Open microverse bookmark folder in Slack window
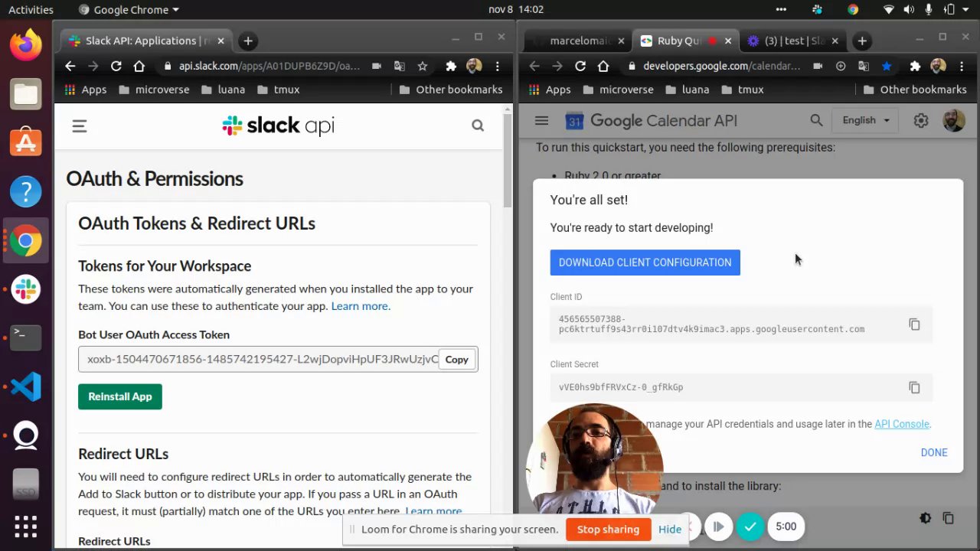Viewport: 980px width, 551px height. (x=154, y=90)
